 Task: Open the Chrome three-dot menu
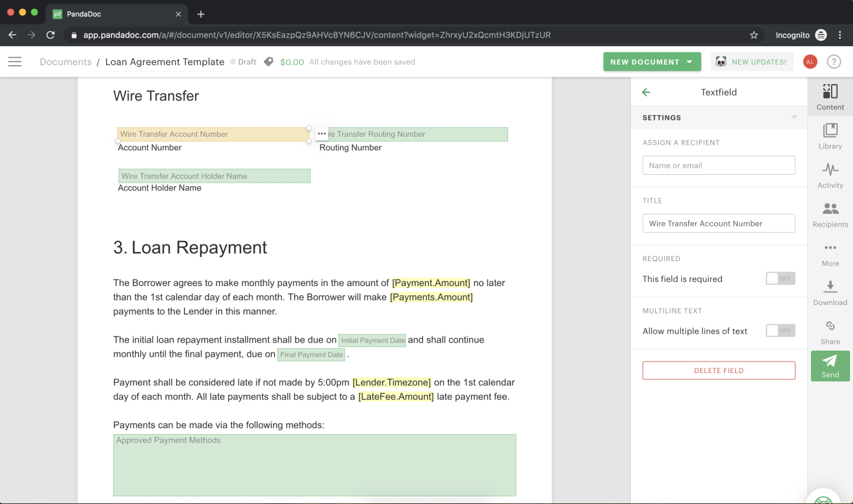(841, 35)
